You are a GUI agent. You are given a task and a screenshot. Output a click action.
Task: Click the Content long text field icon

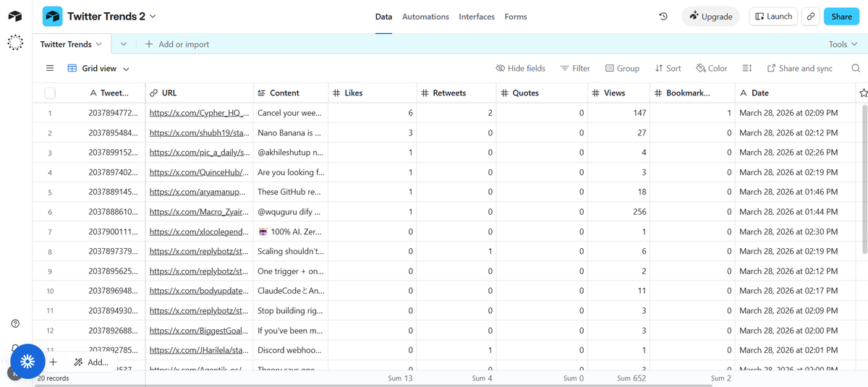[x=261, y=93]
